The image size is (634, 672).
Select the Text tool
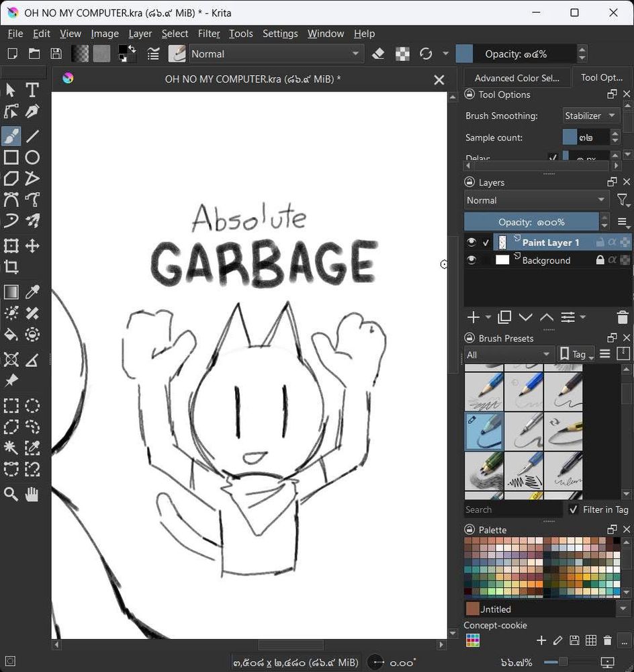[x=32, y=90]
